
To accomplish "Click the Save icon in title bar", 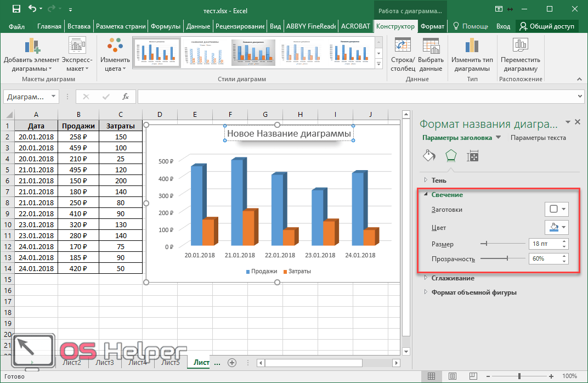I will (x=16, y=9).
